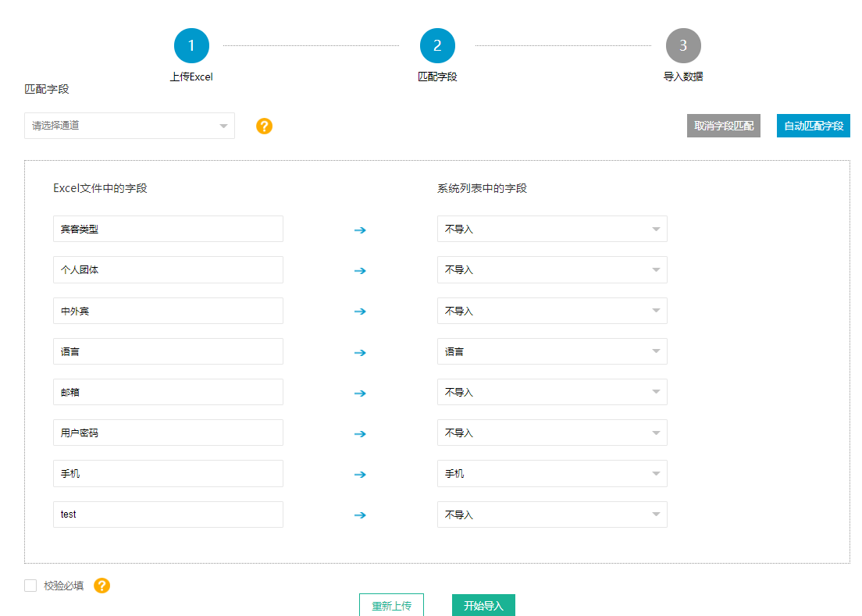Click the help icon next to 校验必填

point(102,586)
